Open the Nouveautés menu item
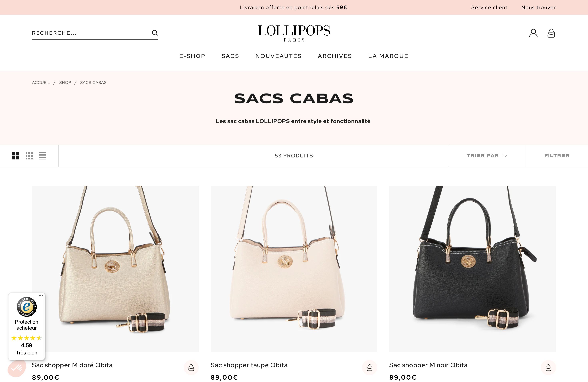 click(278, 56)
